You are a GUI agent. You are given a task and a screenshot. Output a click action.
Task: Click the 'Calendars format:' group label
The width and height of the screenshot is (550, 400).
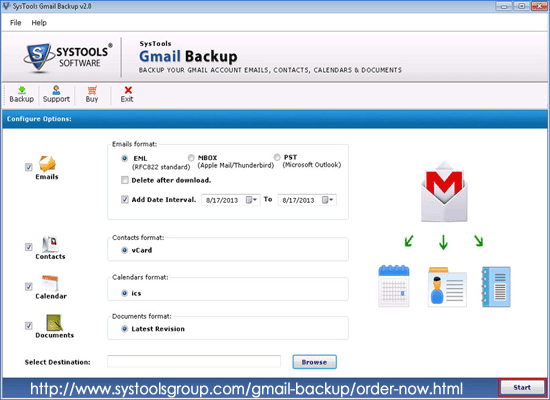(140, 277)
